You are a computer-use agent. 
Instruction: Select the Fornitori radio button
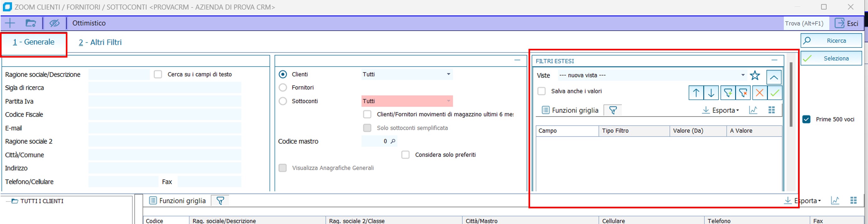[283, 88]
